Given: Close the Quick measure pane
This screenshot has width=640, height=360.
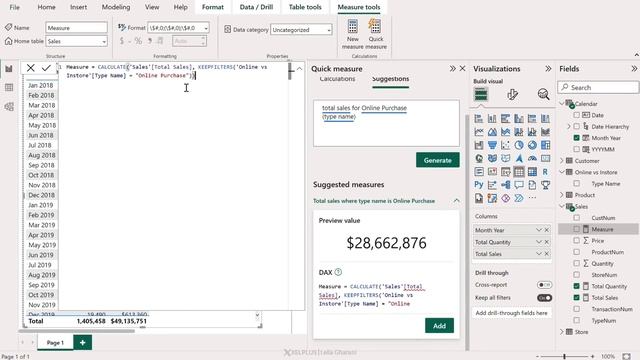Looking at the screenshot, I should coord(462,69).
